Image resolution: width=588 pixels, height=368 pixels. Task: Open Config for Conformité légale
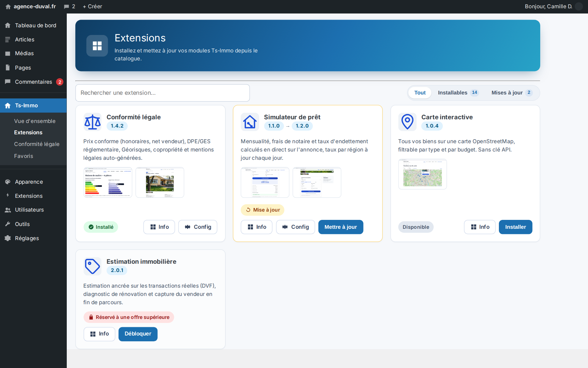click(198, 227)
